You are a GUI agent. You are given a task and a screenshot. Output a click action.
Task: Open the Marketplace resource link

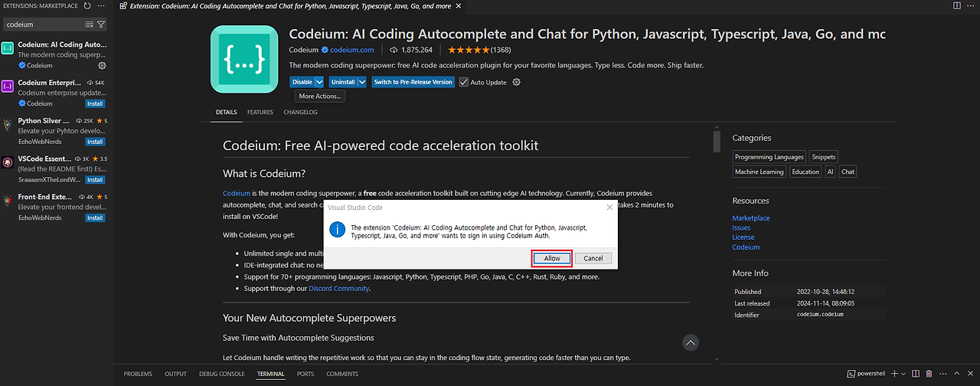(x=751, y=218)
